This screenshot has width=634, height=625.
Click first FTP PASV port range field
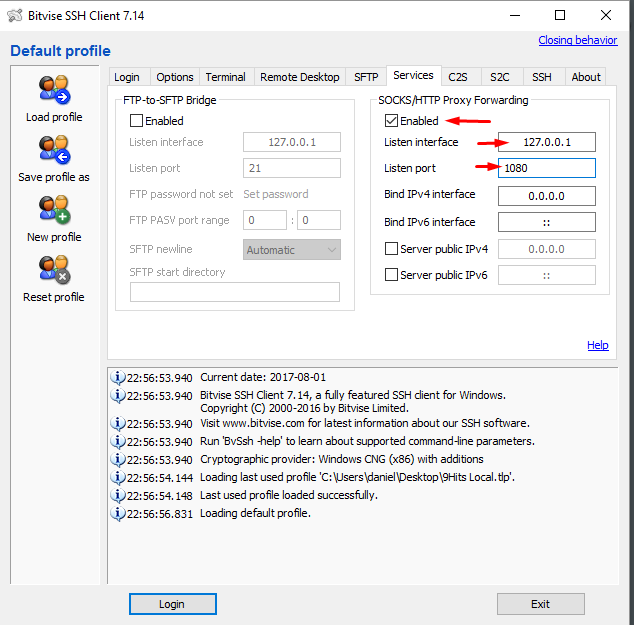pos(265,220)
